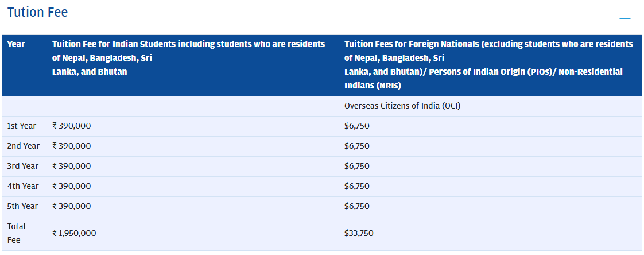Select total foreign fee $33,750
The width and height of the screenshot is (644, 255).
[x=359, y=233]
